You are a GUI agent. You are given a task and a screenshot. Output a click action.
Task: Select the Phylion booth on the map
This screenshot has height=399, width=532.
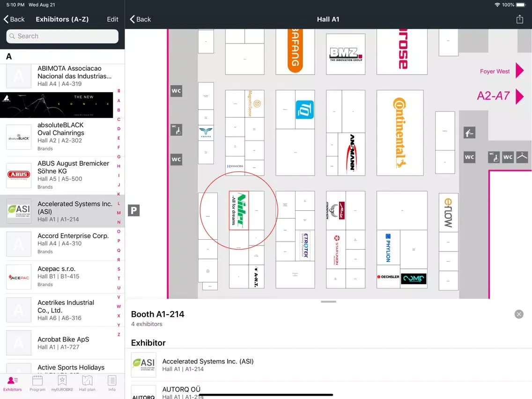(x=388, y=248)
